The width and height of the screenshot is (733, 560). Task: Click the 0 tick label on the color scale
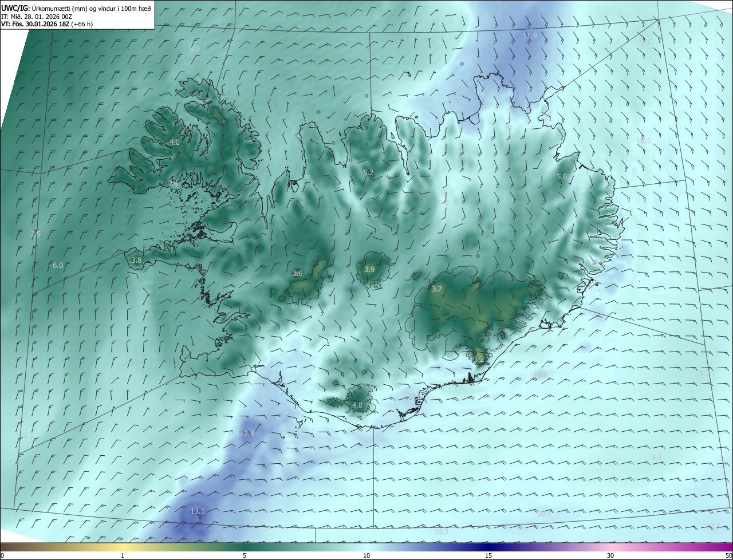(2, 556)
